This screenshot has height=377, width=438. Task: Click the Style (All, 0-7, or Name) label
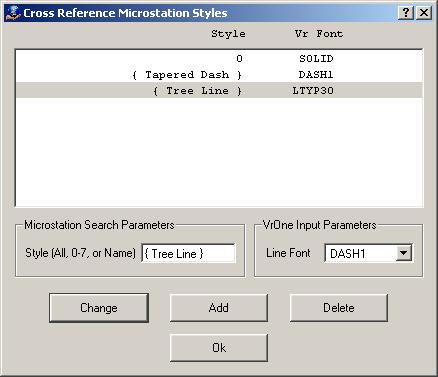pos(80,253)
